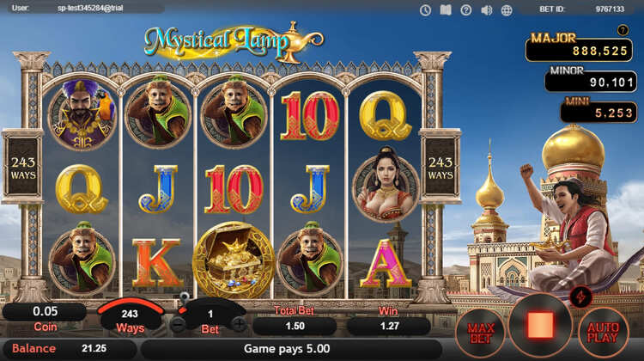Decrease the bet with minus button

click(179, 325)
